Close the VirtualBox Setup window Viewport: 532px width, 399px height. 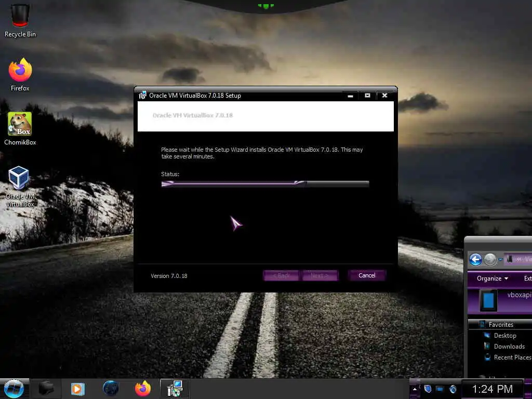384,96
